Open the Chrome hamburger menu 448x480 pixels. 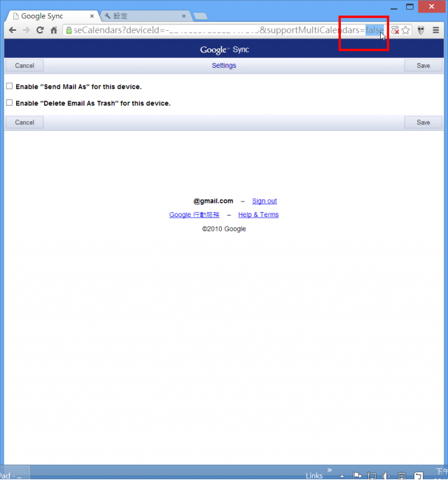pyautogui.click(x=436, y=30)
